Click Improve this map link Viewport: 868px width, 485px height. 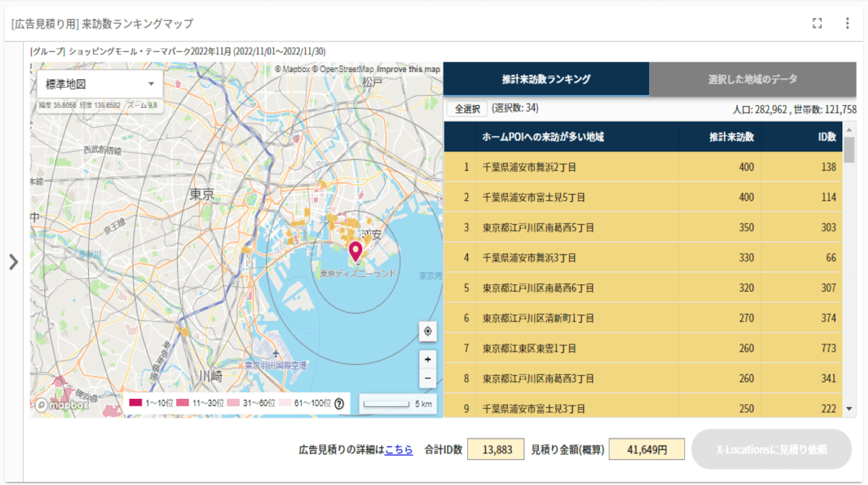click(408, 69)
